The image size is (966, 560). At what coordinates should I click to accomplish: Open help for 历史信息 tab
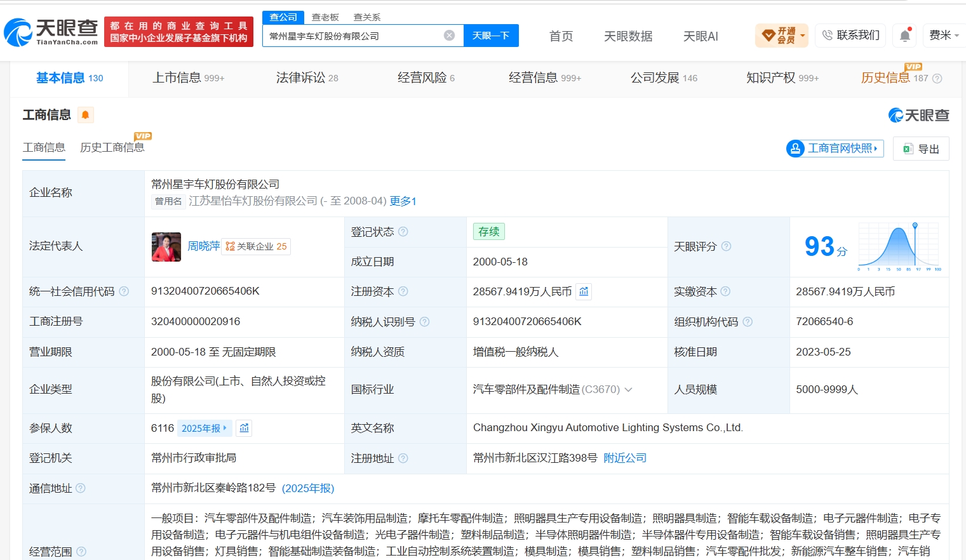pyautogui.click(x=937, y=79)
